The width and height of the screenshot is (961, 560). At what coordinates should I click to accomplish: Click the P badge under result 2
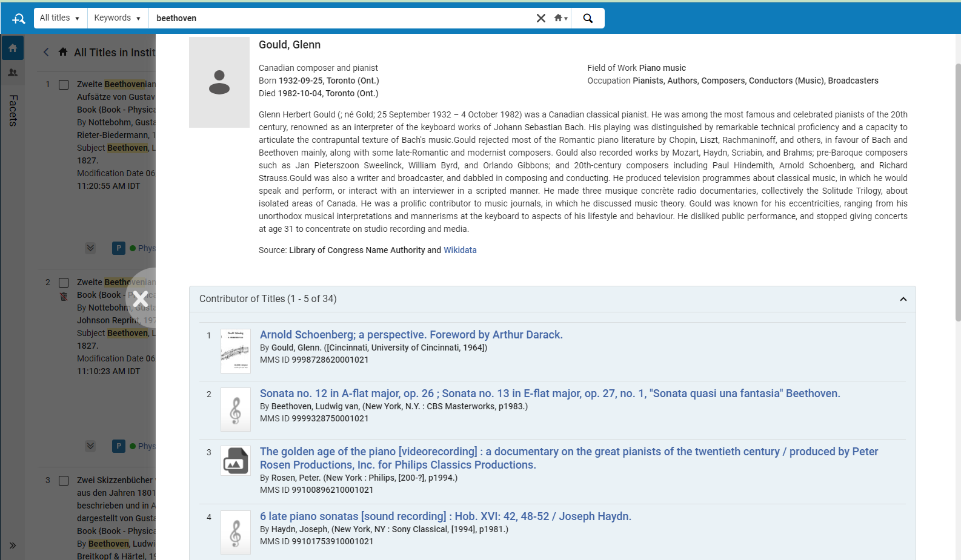[x=119, y=446]
